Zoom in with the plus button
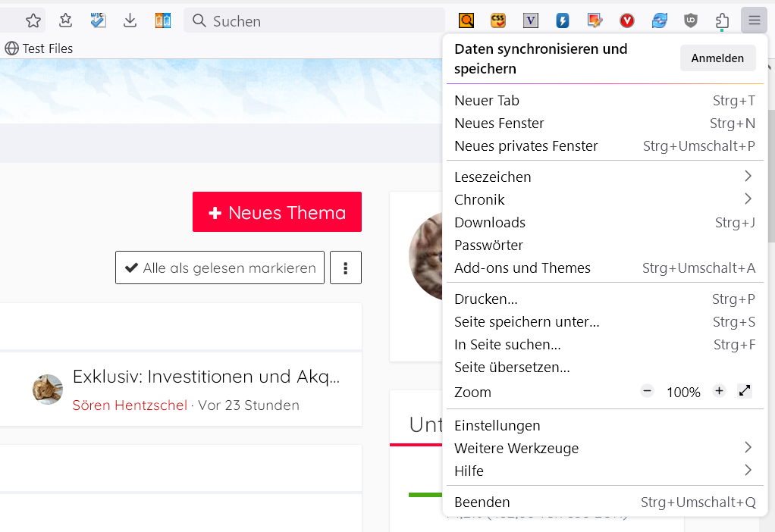This screenshot has width=775, height=532. tap(719, 391)
